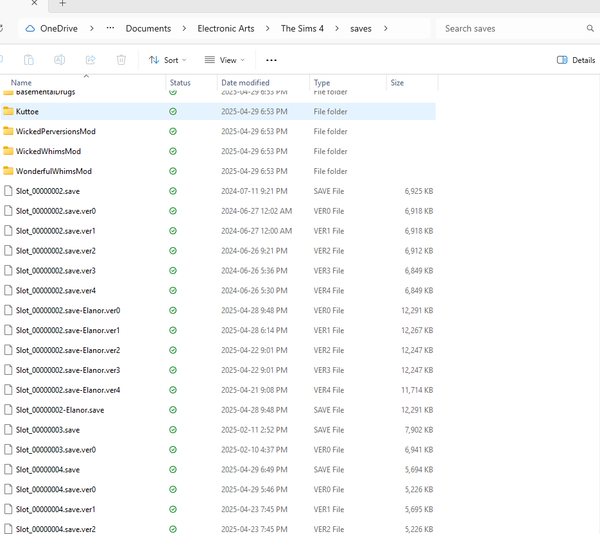Go to The Sims 4 in breadcrumb
Image resolution: width=600 pixels, height=534 pixels.
pos(302,28)
